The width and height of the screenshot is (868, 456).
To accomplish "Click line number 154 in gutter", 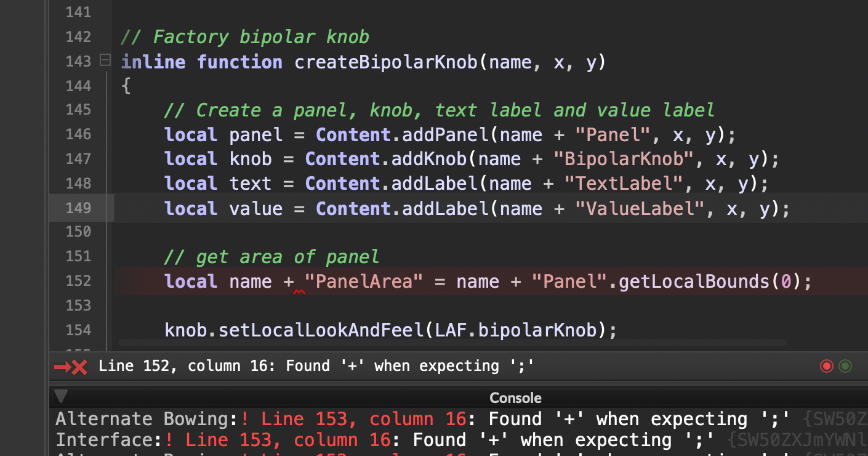I will tap(78, 330).
